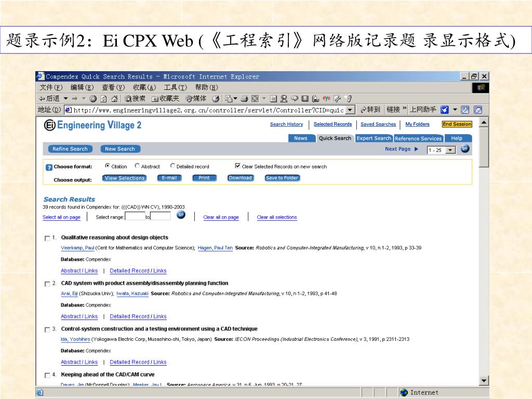
Task: Open the 帮助(H) menu
Action: [x=206, y=87]
